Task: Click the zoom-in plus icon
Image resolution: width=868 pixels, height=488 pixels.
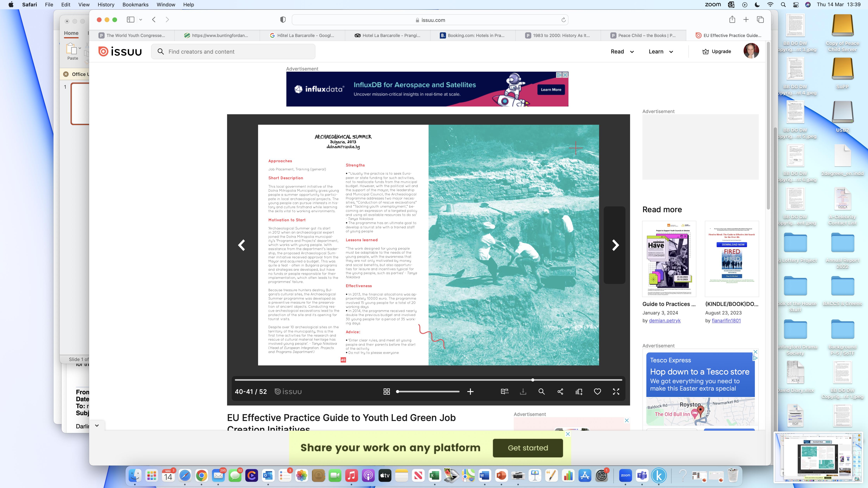Action: (x=470, y=392)
